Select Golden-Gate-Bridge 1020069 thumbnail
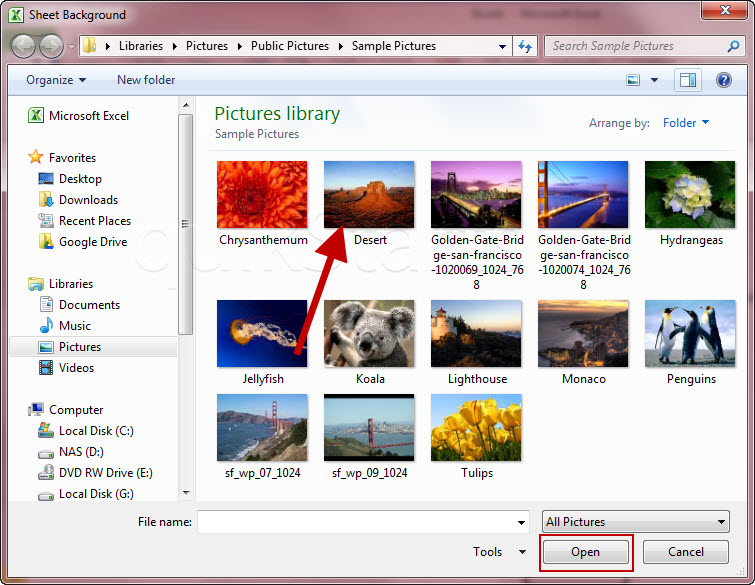The image size is (755, 585). tap(476, 195)
